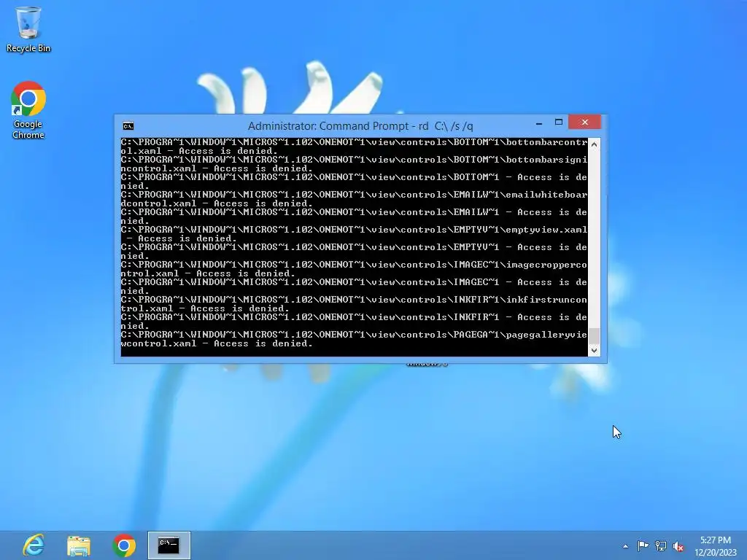
Task: Click the line ending 'emptyview.xaml'
Action: (x=354, y=230)
